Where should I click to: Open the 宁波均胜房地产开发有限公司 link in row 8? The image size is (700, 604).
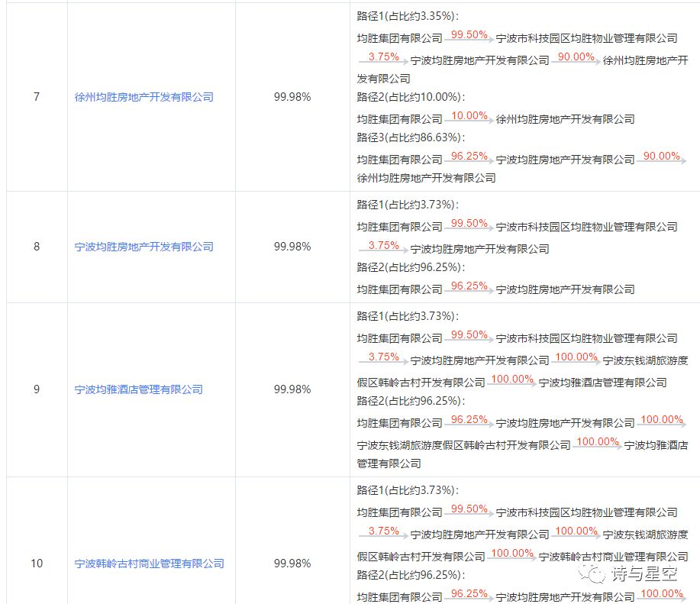click(x=144, y=247)
